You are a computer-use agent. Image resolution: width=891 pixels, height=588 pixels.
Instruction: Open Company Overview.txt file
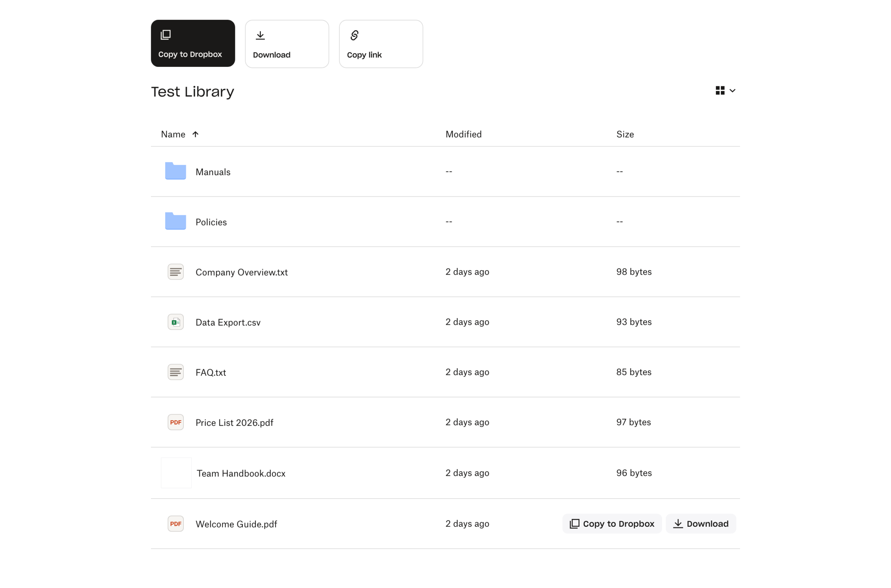pyautogui.click(x=242, y=272)
